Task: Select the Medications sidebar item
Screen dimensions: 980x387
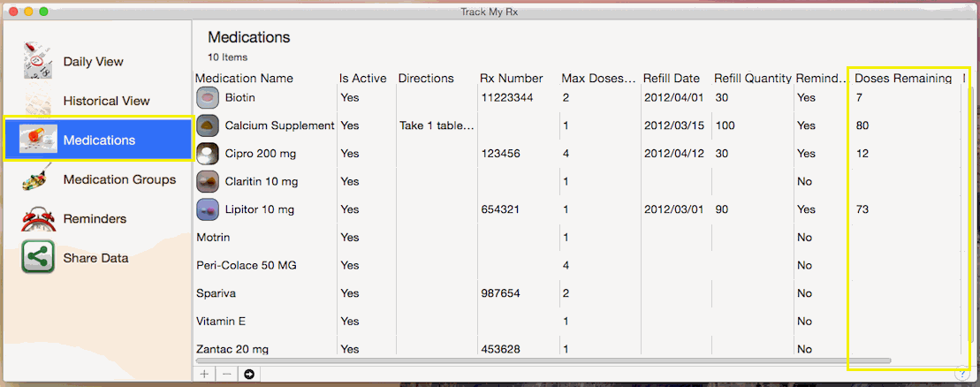Action: pos(98,140)
